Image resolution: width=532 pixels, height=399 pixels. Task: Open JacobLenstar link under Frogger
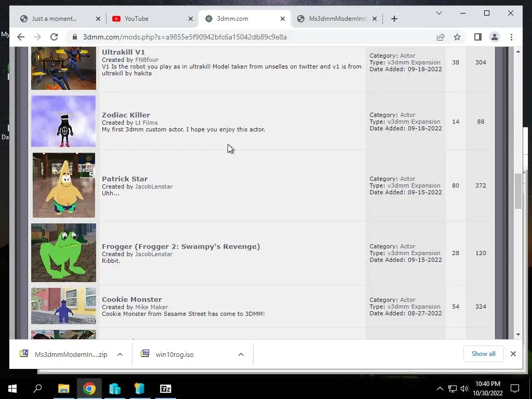[154, 254]
